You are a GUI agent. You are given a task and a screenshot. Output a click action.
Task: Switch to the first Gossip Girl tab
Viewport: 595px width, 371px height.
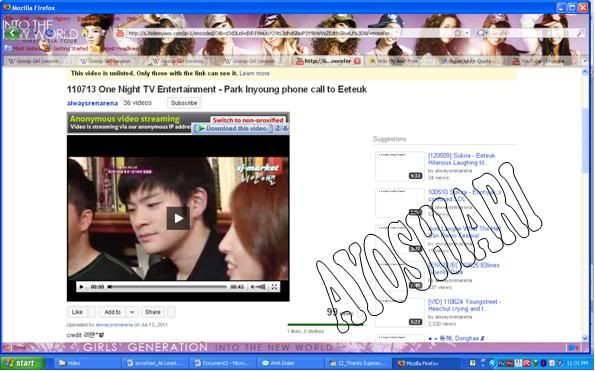(38, 61)
